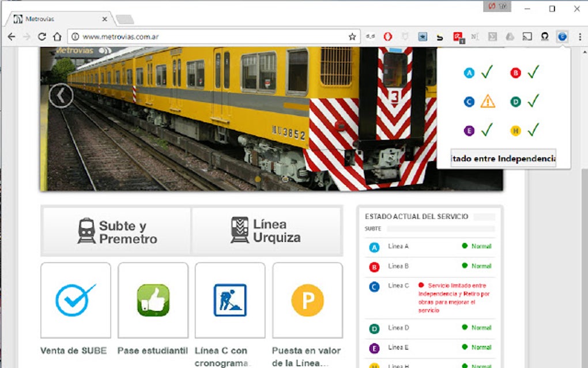The height and width of the screenshot is (368, 588).
Task: Click the Línea E green check toggle
Action: (486, 130)
